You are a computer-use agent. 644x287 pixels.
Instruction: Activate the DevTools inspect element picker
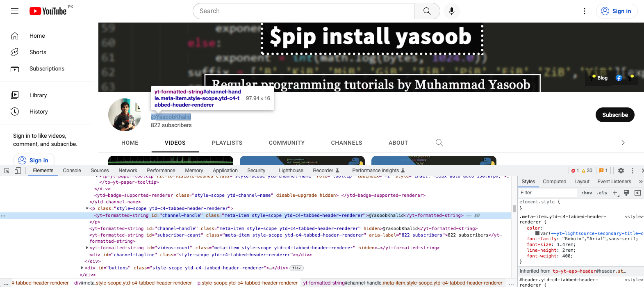point(7,171)
